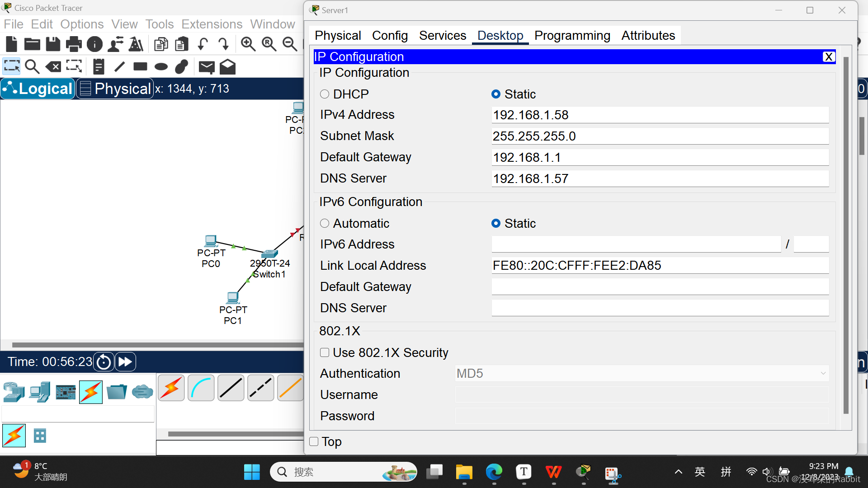Print using the printer icon

pos(74,44)
